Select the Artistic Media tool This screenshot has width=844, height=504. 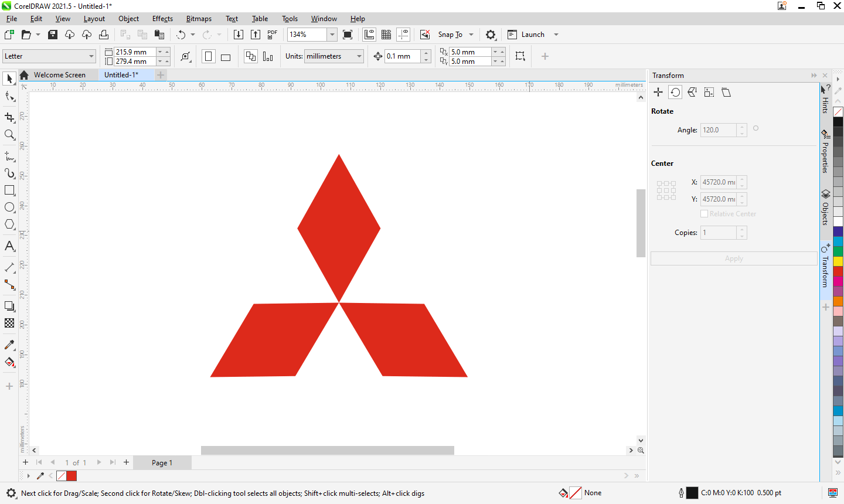click(x=9, y=173)
